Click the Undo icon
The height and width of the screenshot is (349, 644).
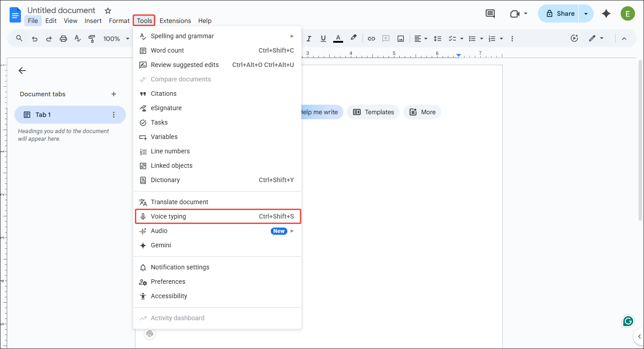35,38
